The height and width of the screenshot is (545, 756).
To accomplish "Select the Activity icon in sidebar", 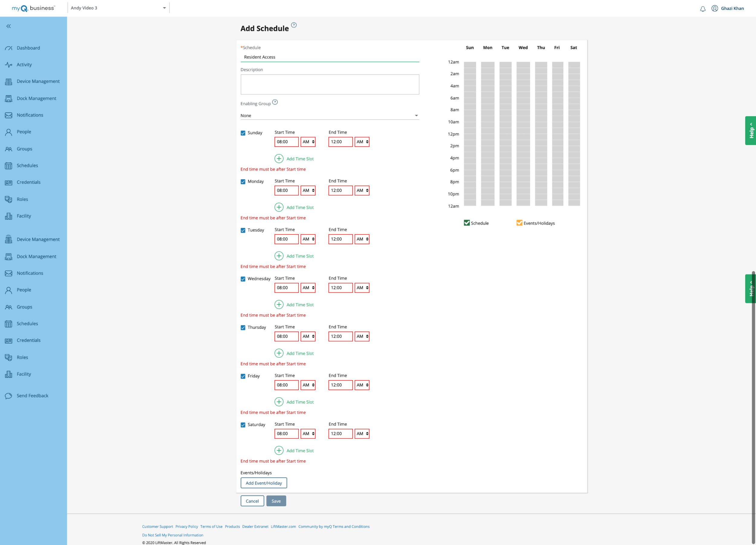I will 9,65.
